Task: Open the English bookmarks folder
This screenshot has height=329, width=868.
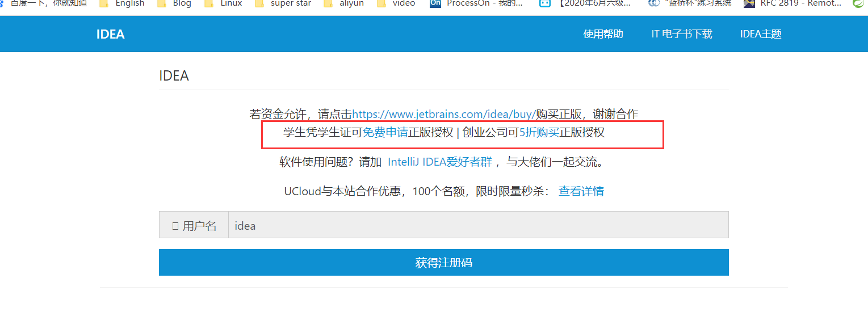Action: pos(122,3)
